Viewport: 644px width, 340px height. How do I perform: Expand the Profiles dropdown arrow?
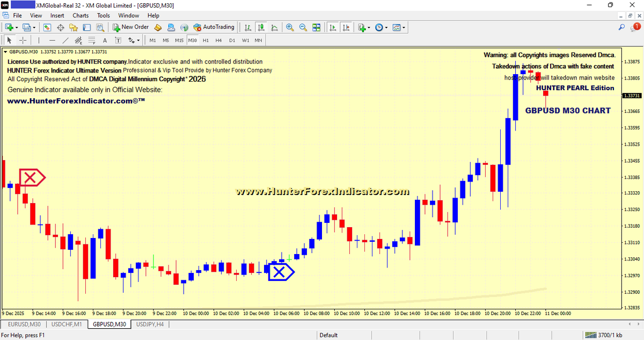coord(34,27)
